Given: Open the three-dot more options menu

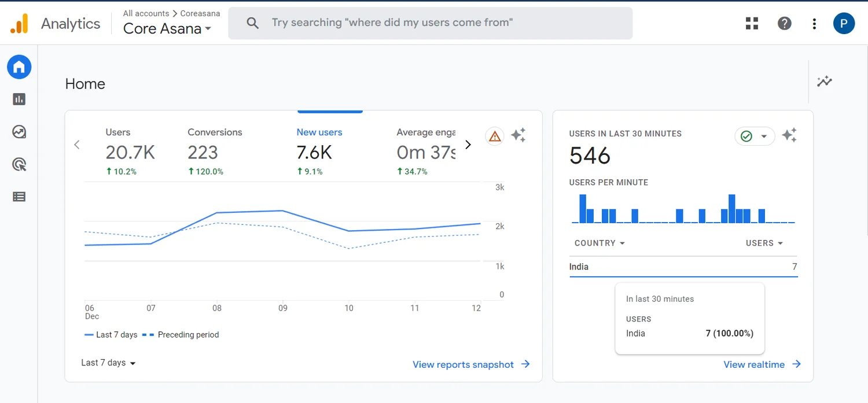Looking at the screenshot, I should tap(814, 24).
